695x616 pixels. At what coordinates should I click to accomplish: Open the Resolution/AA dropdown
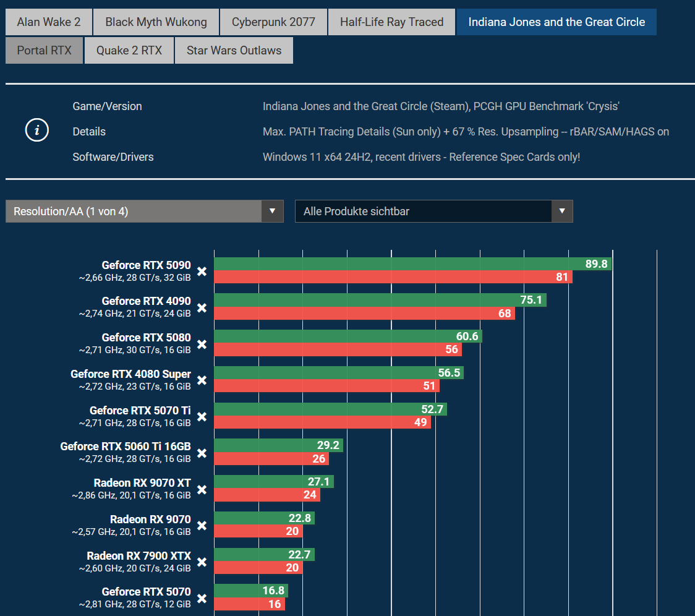click(145, 211)
